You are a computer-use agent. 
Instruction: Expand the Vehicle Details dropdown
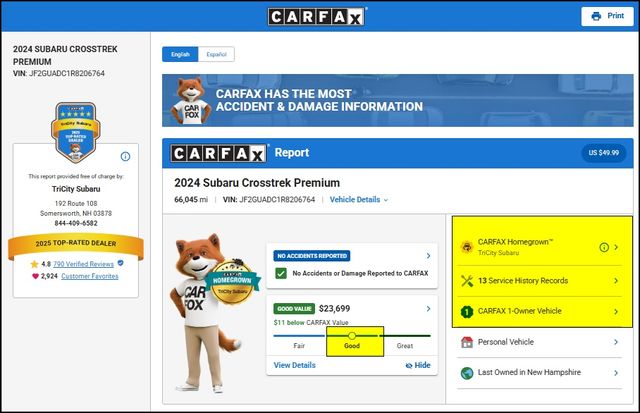coord(358,200)
